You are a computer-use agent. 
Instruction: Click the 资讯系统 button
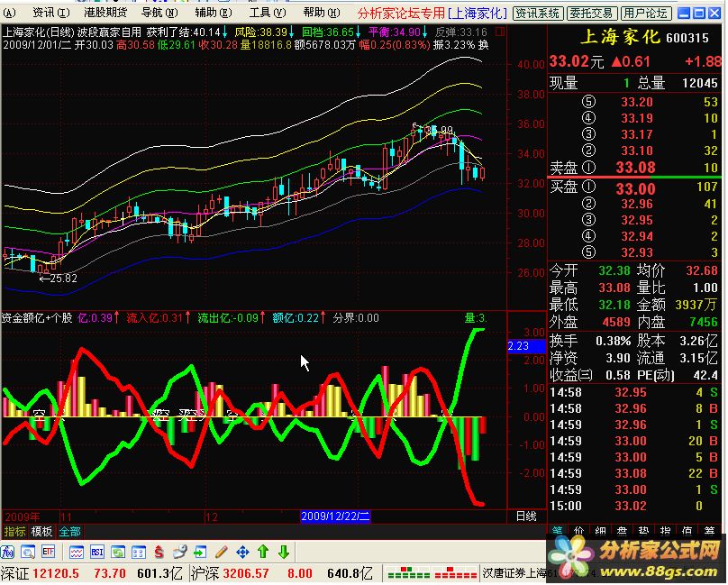tap(538, 14)
